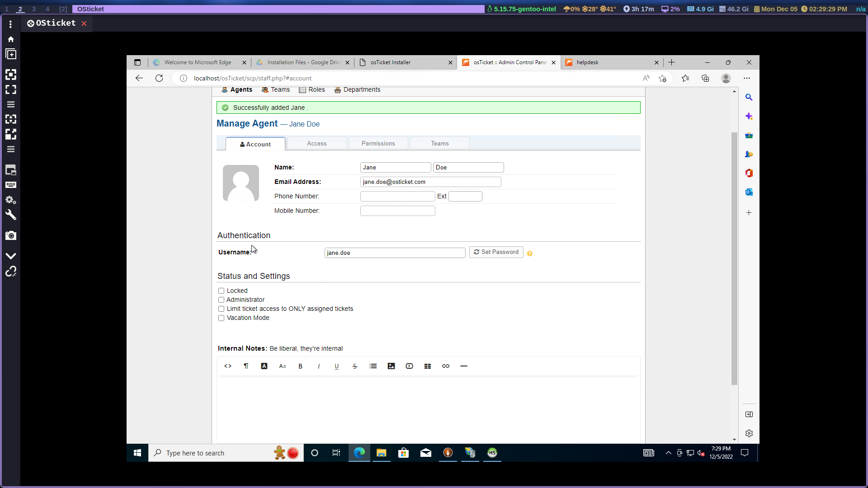Image resolution: width=868 pixels, height=488 pixels.
Task: Select the italic formatting icon
Action: coord(318,366)
